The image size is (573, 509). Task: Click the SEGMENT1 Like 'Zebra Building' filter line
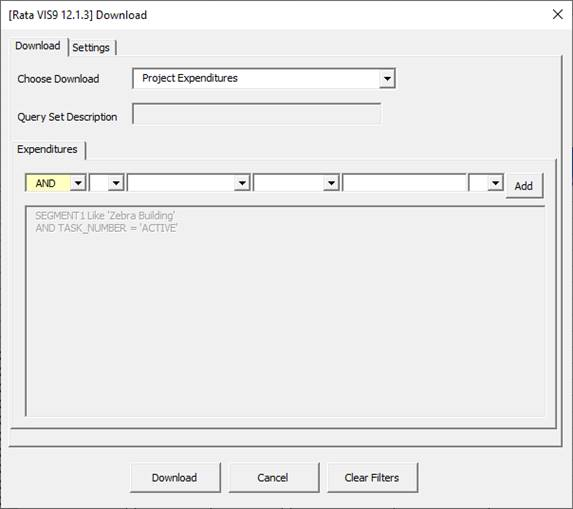point(105,216)
